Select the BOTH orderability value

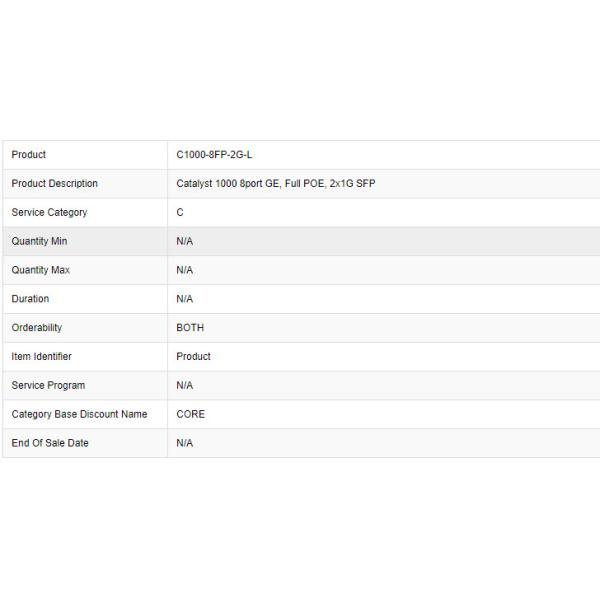[x=191, y=328]
